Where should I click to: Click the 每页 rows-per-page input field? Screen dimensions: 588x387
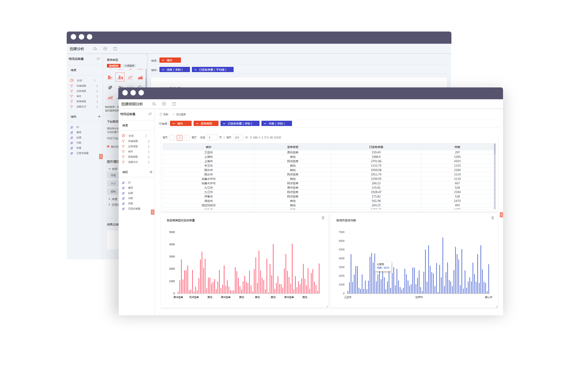pyautogui.click(x=238, y=138)
